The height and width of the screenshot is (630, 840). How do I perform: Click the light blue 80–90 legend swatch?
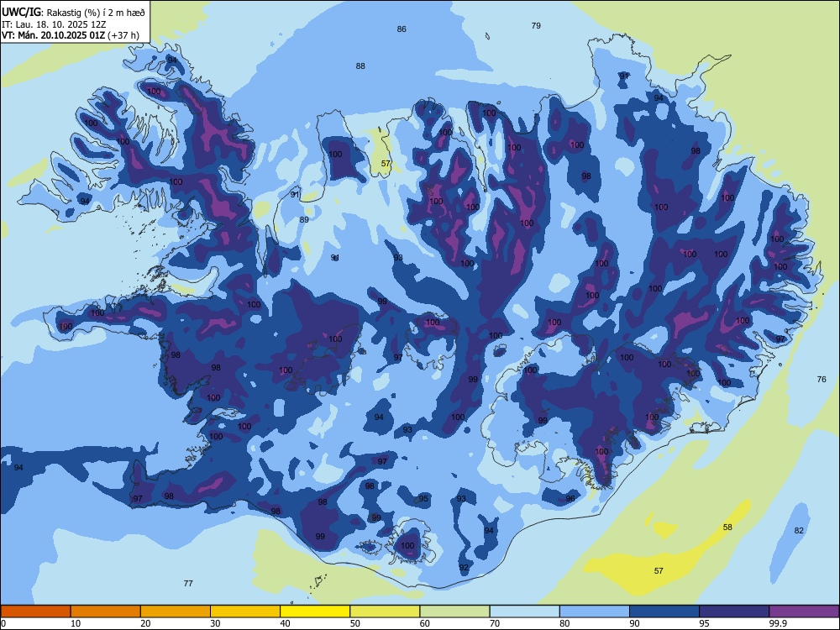click(x=595, y=612)
